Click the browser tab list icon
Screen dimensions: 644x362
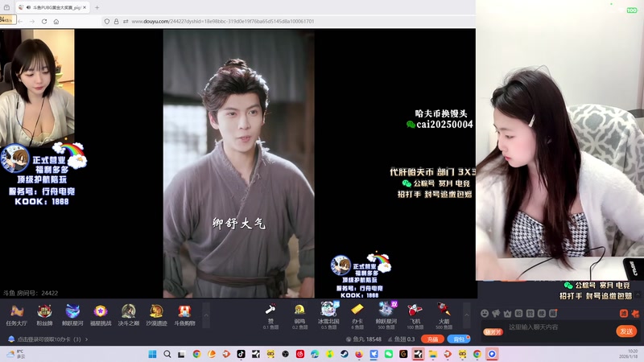(x=6, y=7)
